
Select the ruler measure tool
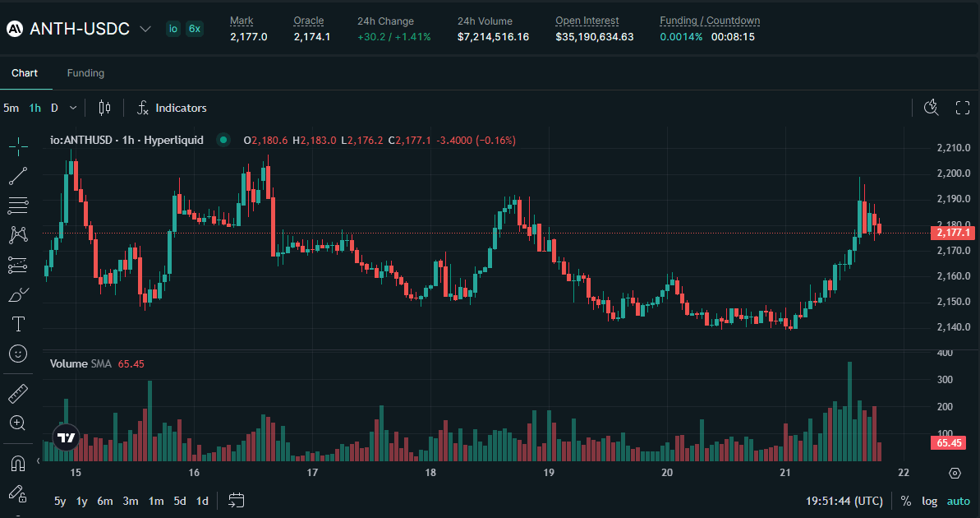pyautogui.click(x=18, y=394)
